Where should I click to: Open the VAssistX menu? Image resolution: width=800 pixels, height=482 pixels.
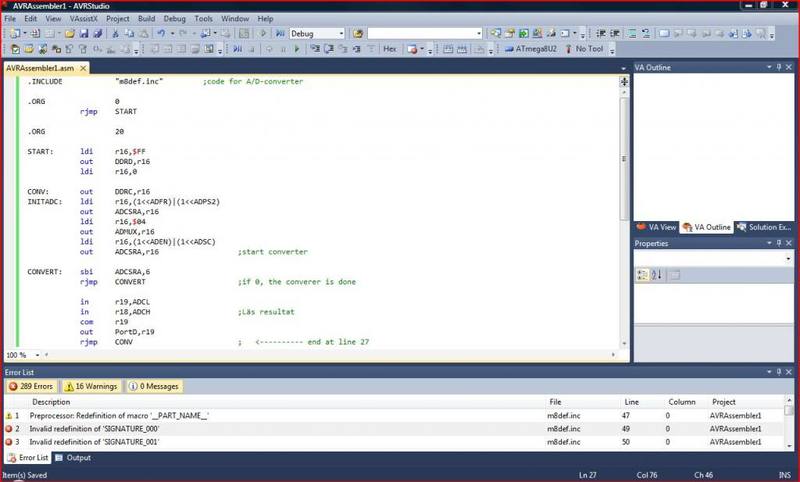tap(84, 19)
